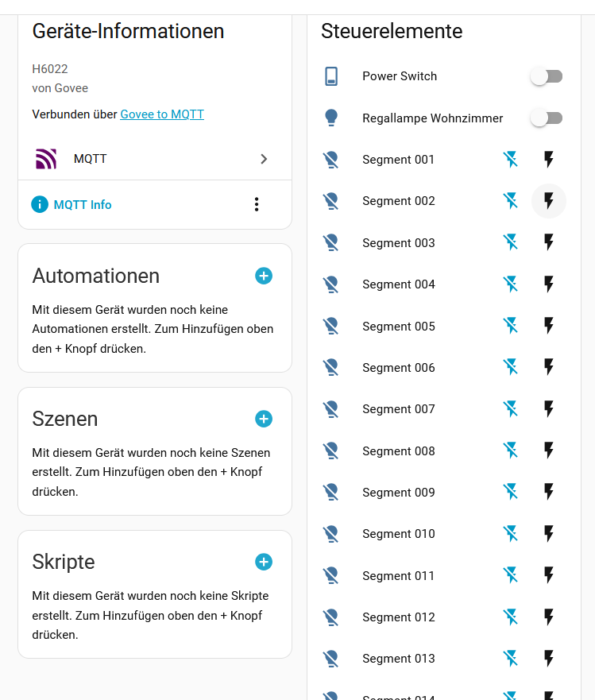Image resolution: width=595 pixels, height=700 pixels.
Task: Click the Regallampe Wohnzimmer lightbulb icon
Action: (x=331, y=118)
